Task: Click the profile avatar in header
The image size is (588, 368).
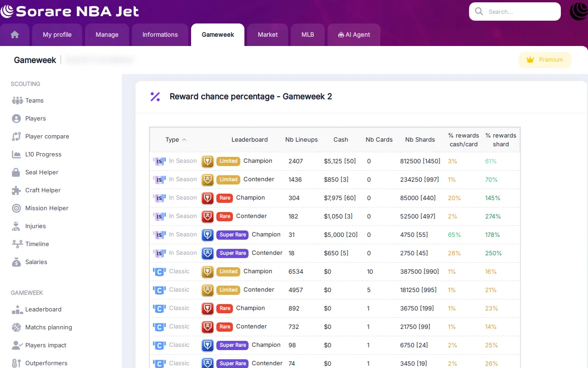Action: coord(579,11)
